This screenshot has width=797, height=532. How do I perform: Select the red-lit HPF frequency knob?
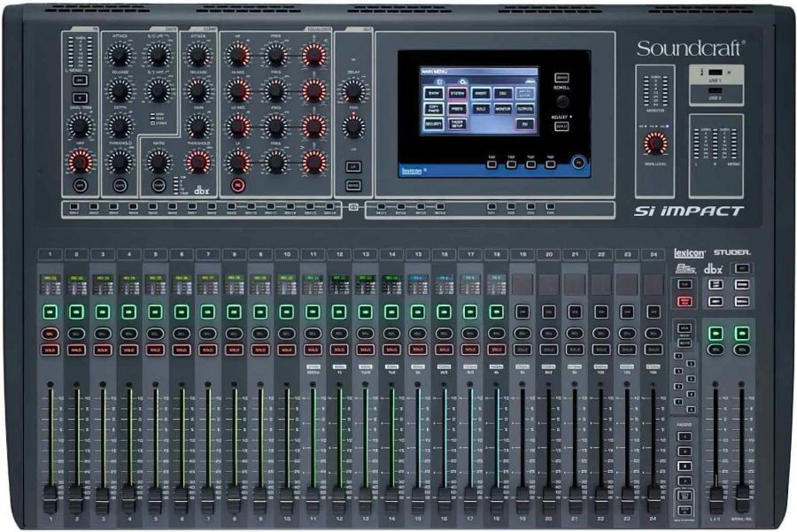tap(81, 162)
